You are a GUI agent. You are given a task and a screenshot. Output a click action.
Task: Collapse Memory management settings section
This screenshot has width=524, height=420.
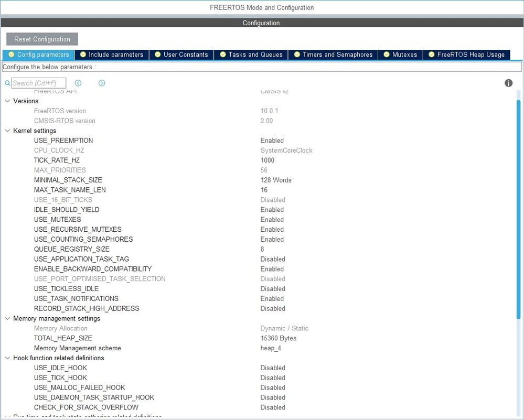7,318
